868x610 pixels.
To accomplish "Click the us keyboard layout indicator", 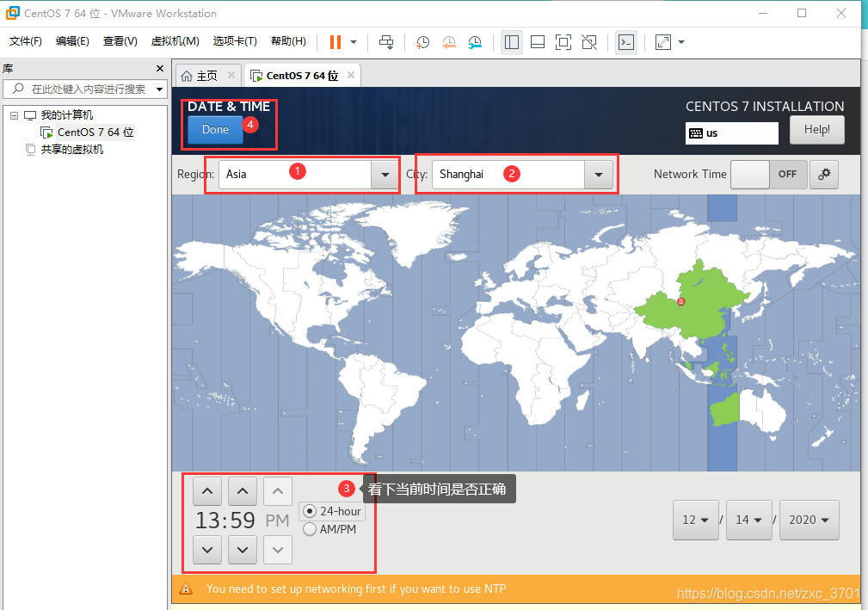I will [x=731, y=132].
